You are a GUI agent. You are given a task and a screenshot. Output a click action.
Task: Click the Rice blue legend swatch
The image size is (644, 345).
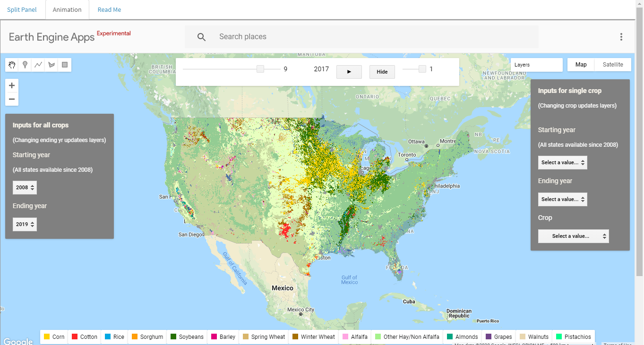pos(108,337)
